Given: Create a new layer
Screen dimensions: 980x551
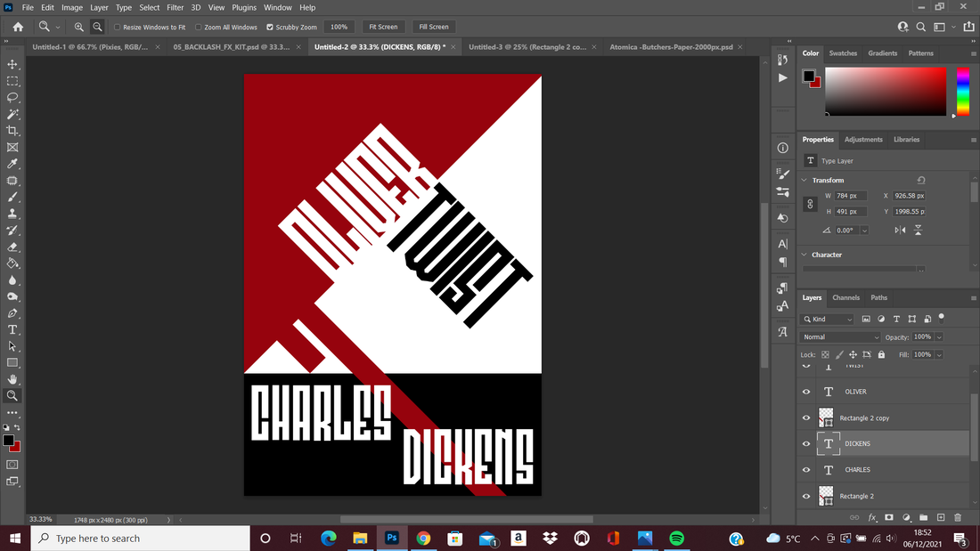Looking at the screenshot, I should [x=941, y=517].
